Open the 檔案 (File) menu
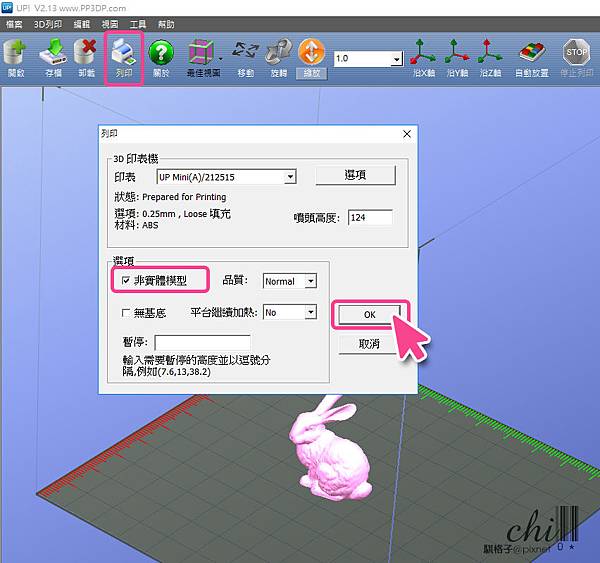The width and height of the screenshot is (600, 563). pyautogui.click(x=14, y=24)
